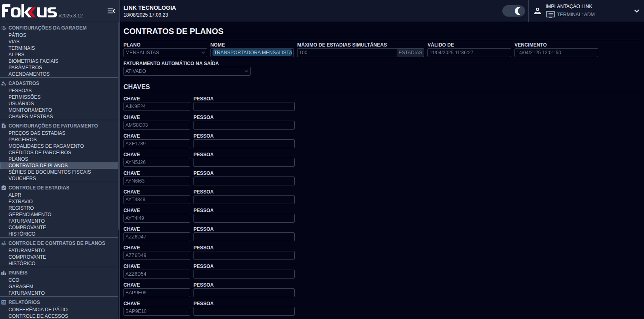The height and width of the screenshot is (319, 644).
Task: Click the Pessoa field for key AJK9E24
Action: 244,106
